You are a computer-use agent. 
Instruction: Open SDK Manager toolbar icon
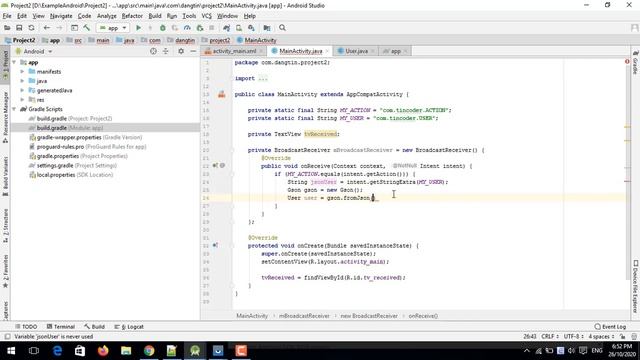[x=251, y=28]
